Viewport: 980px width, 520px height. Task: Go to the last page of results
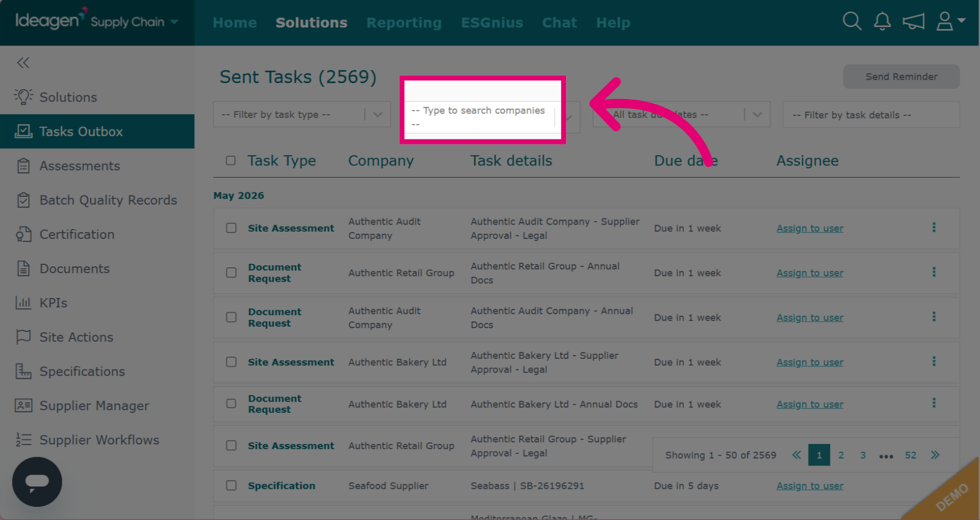[935, 455]
